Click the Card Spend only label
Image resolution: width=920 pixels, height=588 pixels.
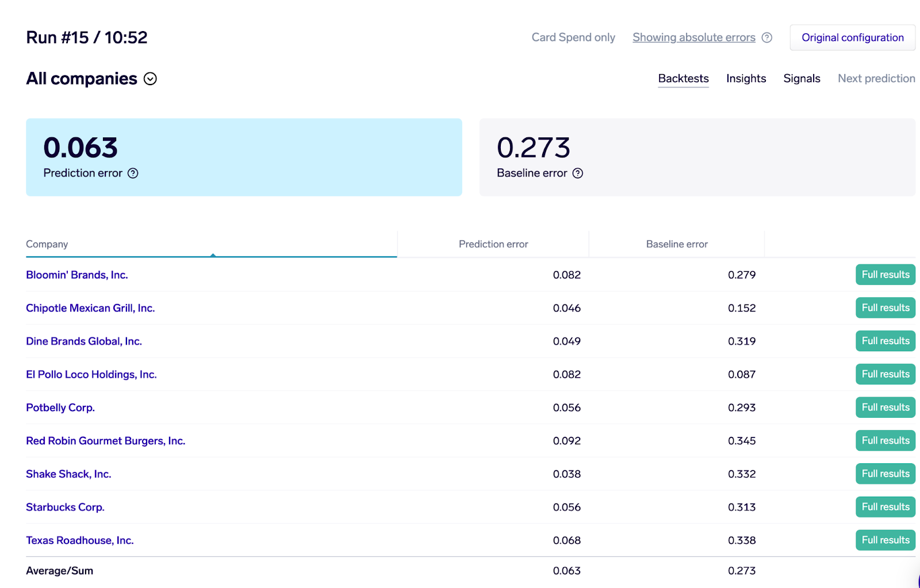pyautogui.click(x=573, y=37)
